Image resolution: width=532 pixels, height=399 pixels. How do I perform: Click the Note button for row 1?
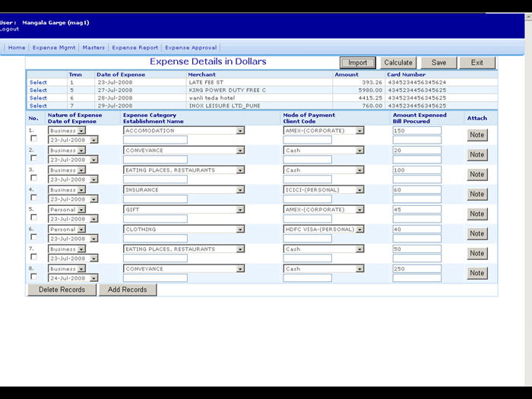point(477,135)
